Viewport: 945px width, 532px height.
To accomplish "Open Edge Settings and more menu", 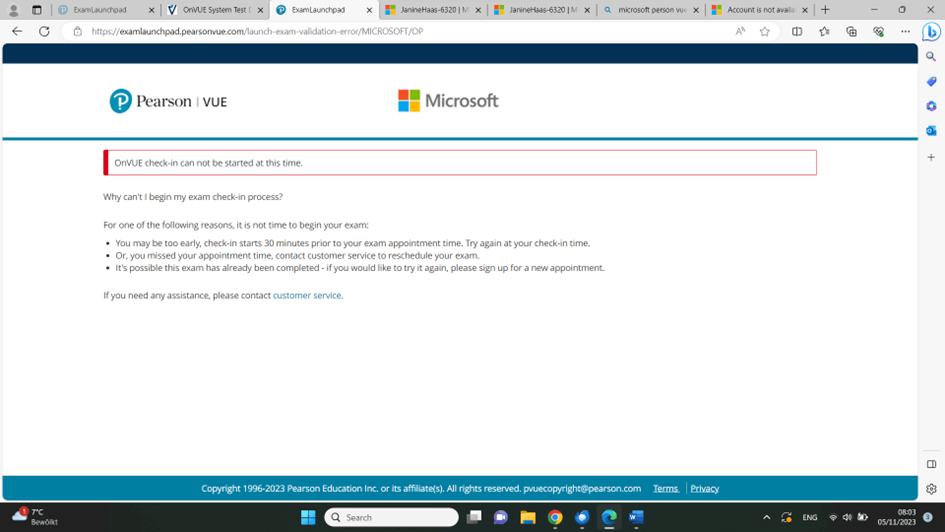I will pyautogui.click(x=905, y=31).
